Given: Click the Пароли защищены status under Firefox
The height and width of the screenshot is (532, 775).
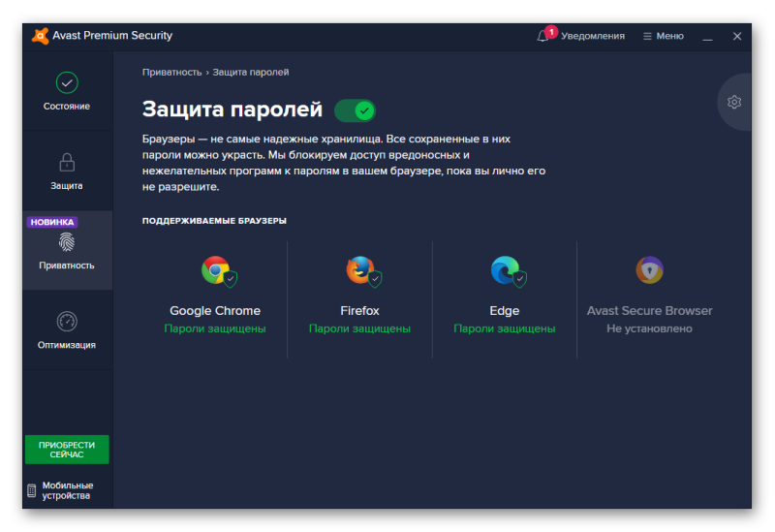Looking at the screenshot, I should (x=359, y=329).
